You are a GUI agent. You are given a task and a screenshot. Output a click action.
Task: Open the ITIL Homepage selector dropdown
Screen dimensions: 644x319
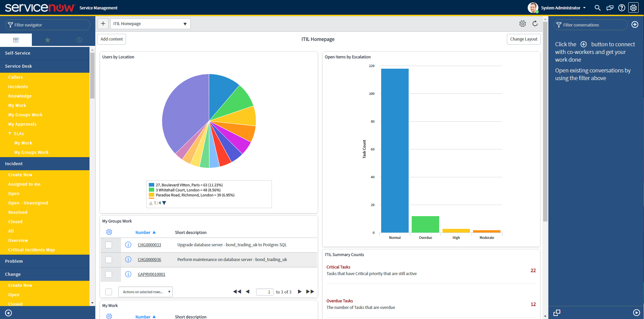(150, 23)
